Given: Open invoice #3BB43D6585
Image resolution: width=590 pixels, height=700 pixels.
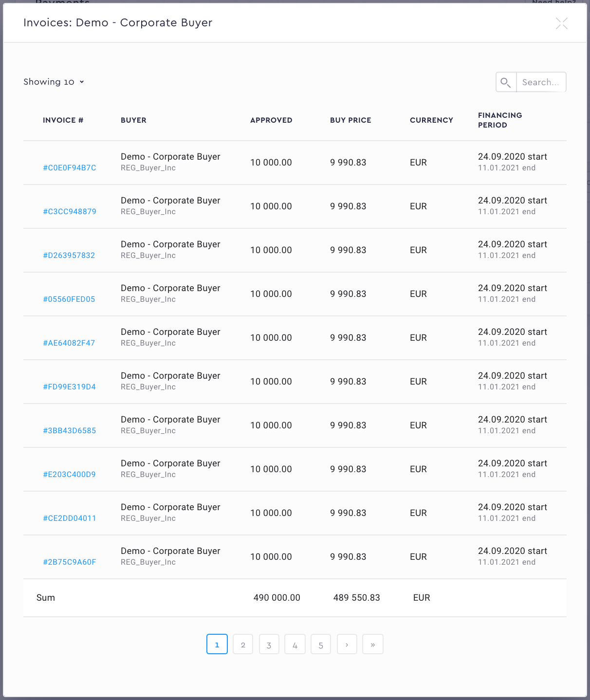Looking at the screenshot, I should coord(70,431).
